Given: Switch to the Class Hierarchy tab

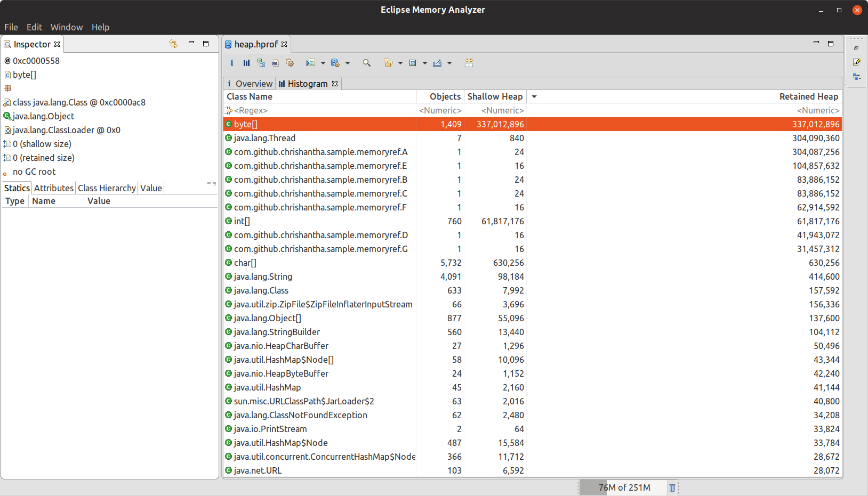Looking at the screenshot, I should click(107, 188).
